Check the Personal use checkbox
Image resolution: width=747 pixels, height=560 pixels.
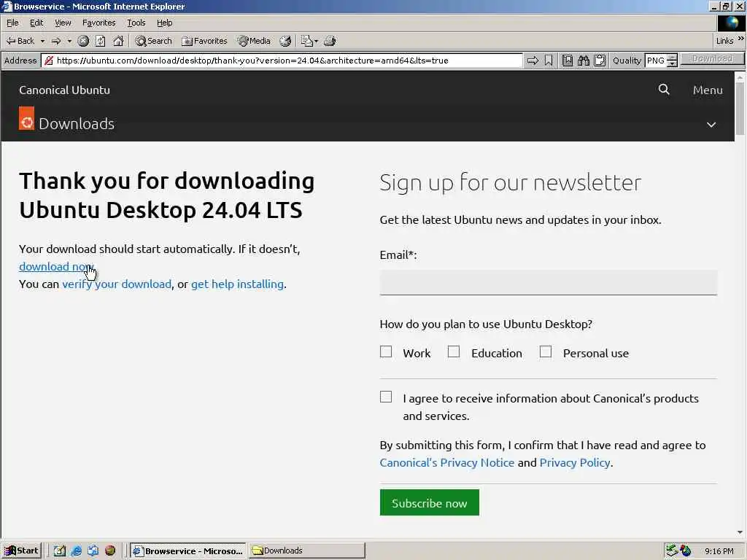pyautogui.click(x=546, y=352)
